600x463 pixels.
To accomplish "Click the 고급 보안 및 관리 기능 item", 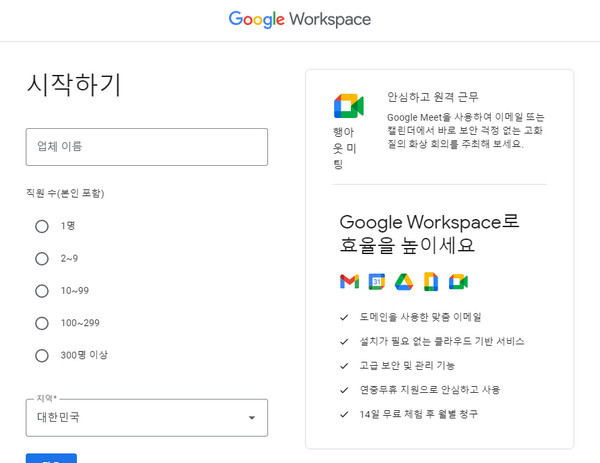I will click(x=407, y=365).
